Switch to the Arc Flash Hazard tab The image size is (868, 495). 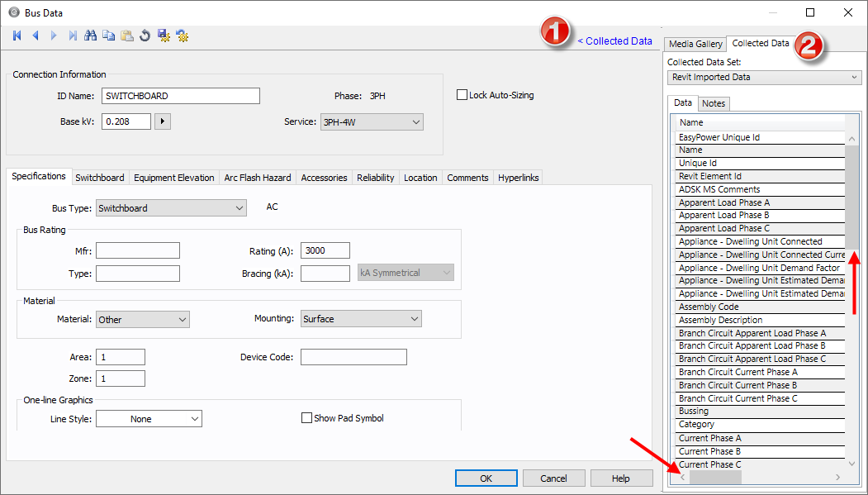coord(258,178)
